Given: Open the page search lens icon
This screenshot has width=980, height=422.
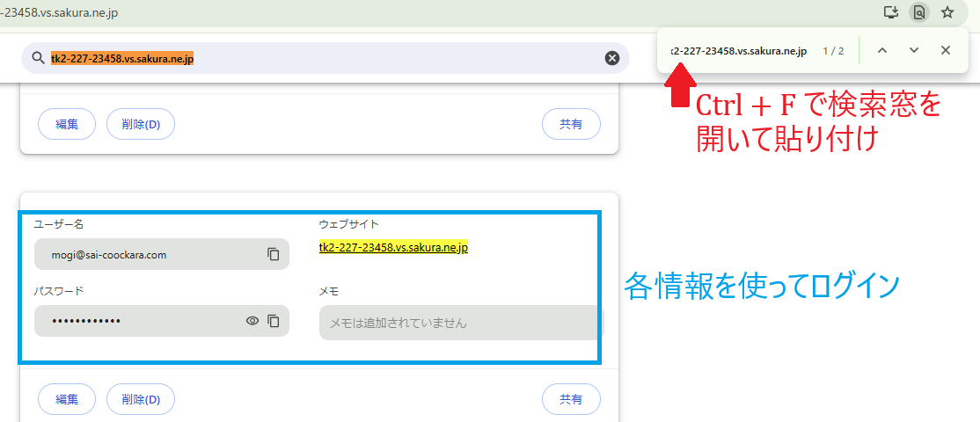Looking at the screenshot, I should click(x=918, y=11).
